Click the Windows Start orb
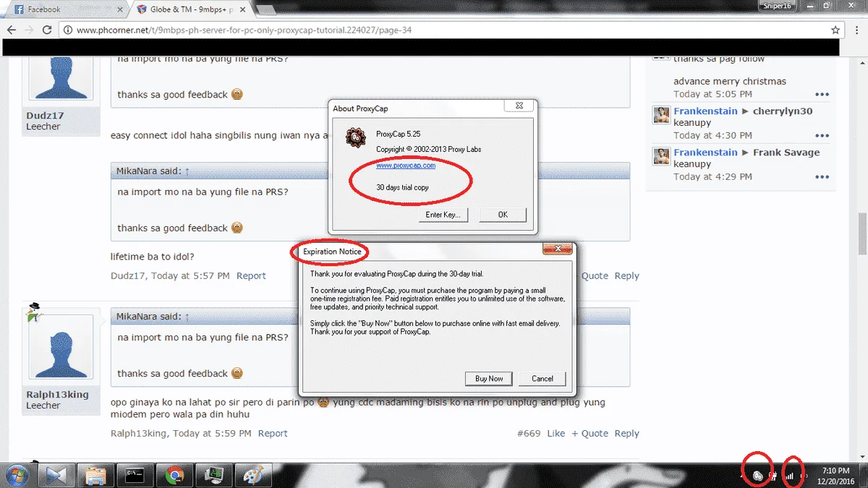868x488 pixels. [16, 475]
